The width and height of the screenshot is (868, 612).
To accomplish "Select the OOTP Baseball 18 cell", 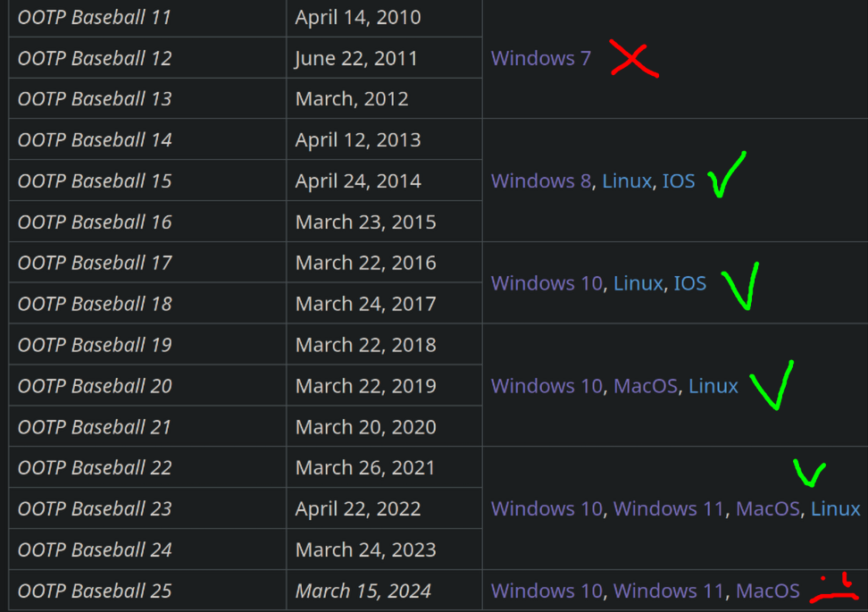I will click(148, 304).
